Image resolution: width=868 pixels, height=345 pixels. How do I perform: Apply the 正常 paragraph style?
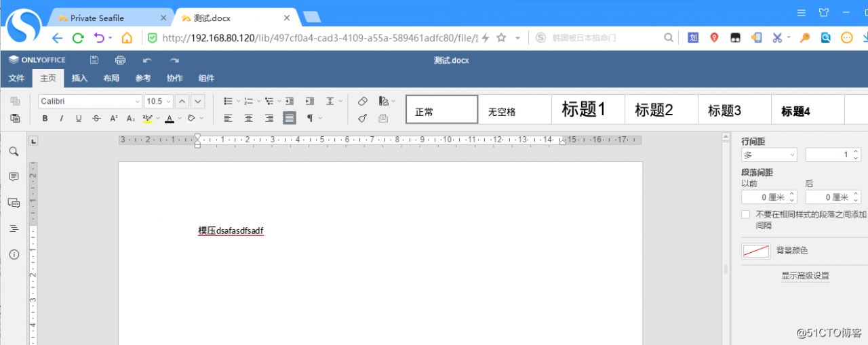(x=442, y=109)
